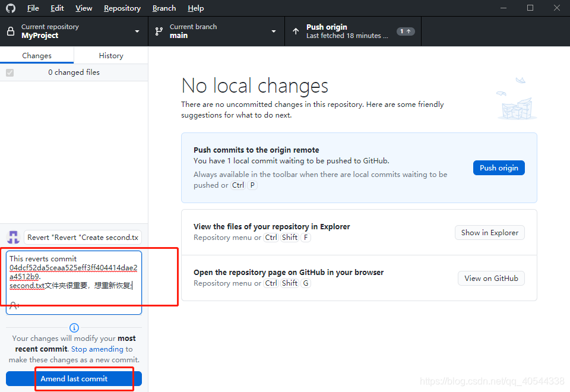Click the Open the repository page on GitHub heading
This screenshot has width=570, height=392.
[x=289, y=273]
